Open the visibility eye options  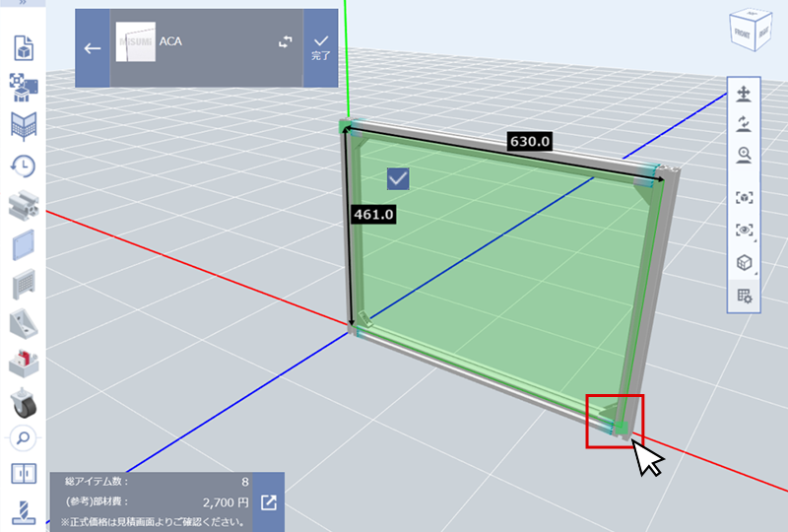click(745, 231)
